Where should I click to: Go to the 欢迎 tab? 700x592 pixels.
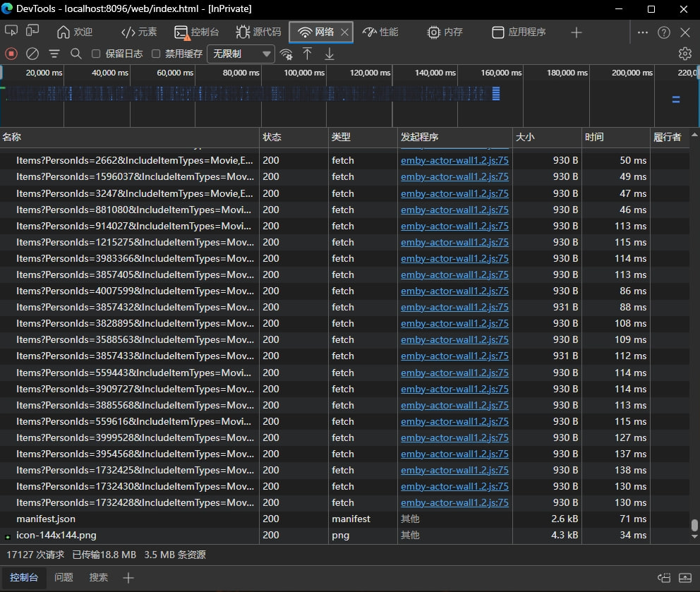[75, 32]
